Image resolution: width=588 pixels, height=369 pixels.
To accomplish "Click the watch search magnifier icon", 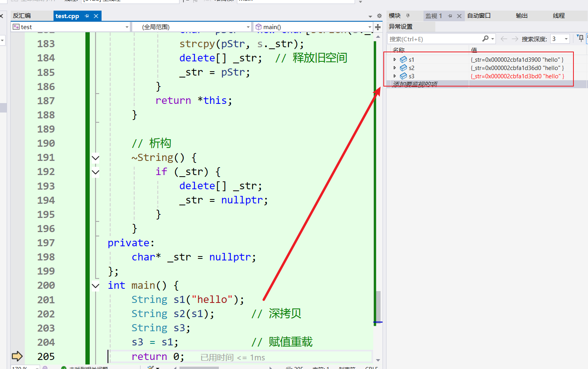I will (x=485, y=39).
